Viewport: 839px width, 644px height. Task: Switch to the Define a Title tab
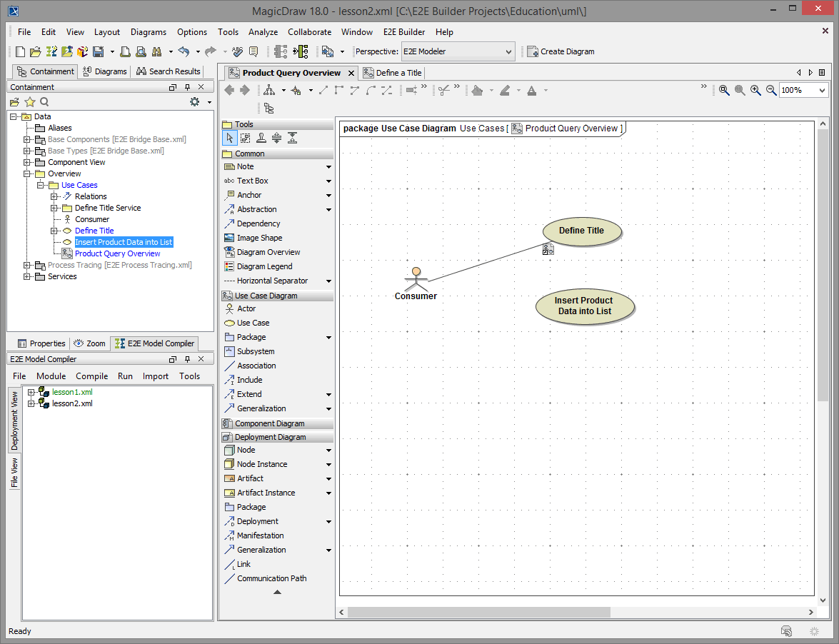pyautogui.click(x=392, y=73)
